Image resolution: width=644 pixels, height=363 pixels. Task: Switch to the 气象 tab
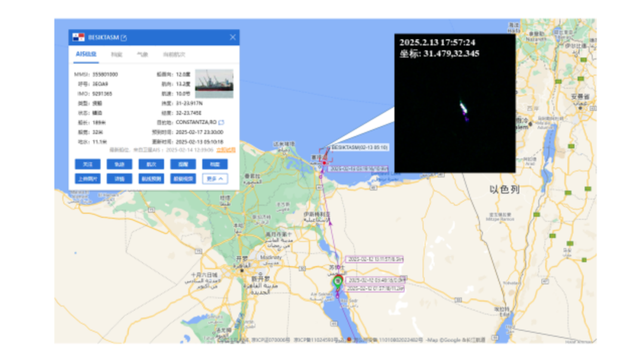coord(143,54)
